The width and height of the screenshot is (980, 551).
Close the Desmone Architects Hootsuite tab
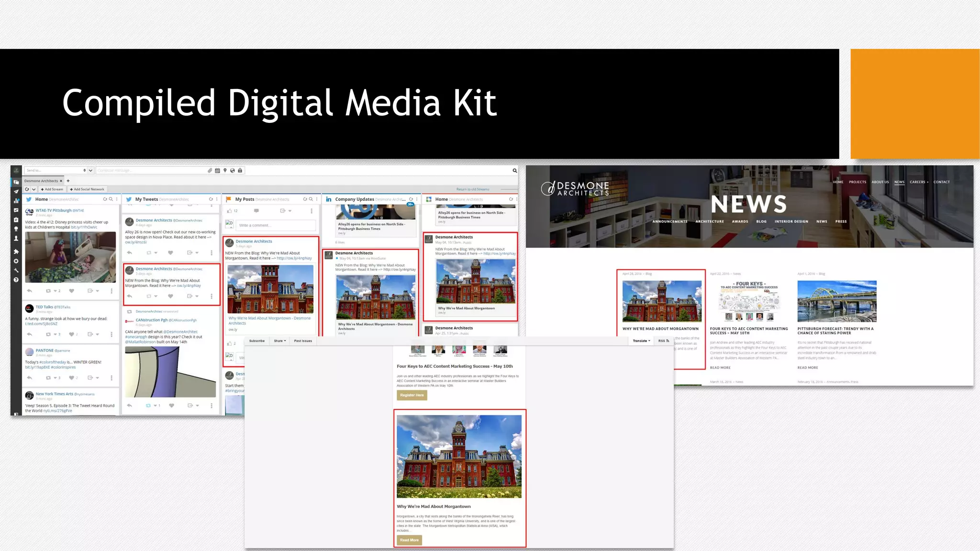point(61,181)
